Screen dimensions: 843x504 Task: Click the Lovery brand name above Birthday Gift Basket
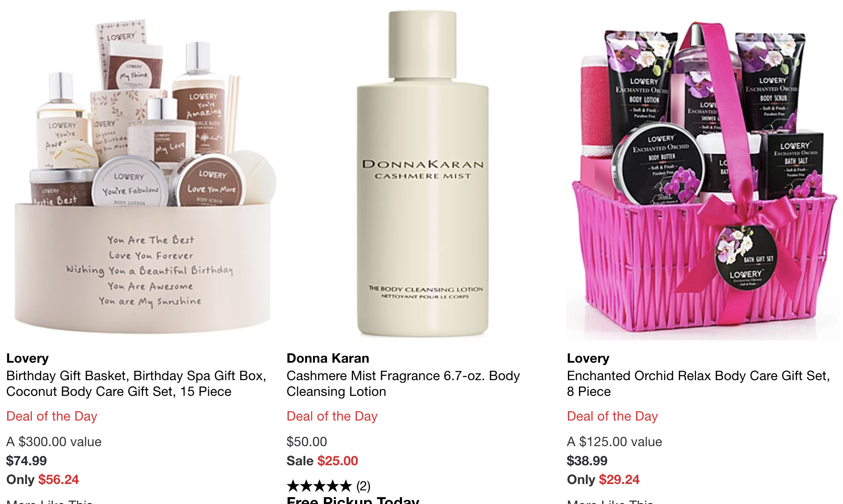pyautogui.click(x=28, y=358)
